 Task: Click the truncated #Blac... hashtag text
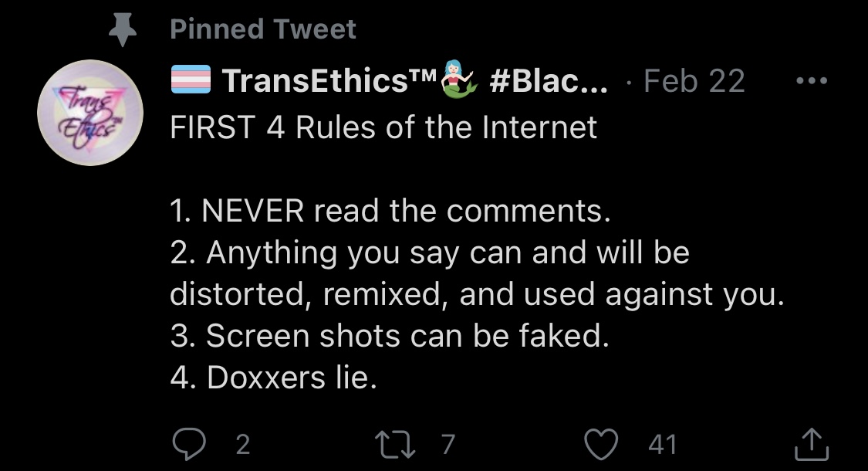point(548,81)
